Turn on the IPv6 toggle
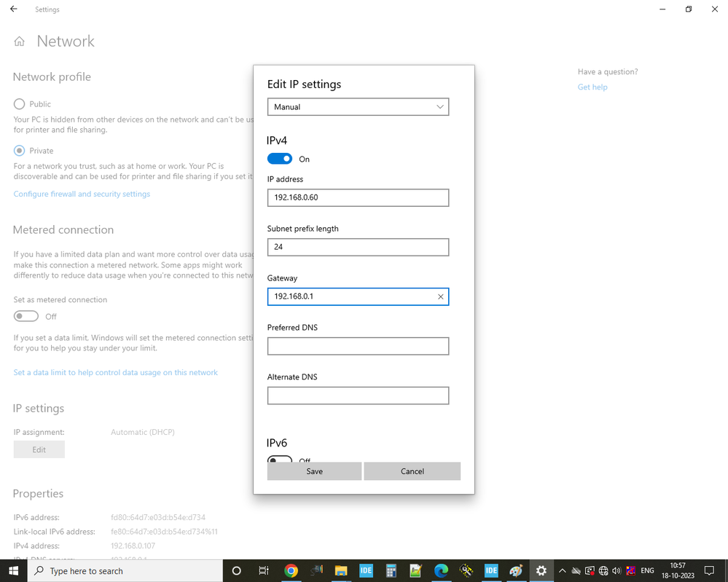728x582 pixels. [x=280, y=460]
